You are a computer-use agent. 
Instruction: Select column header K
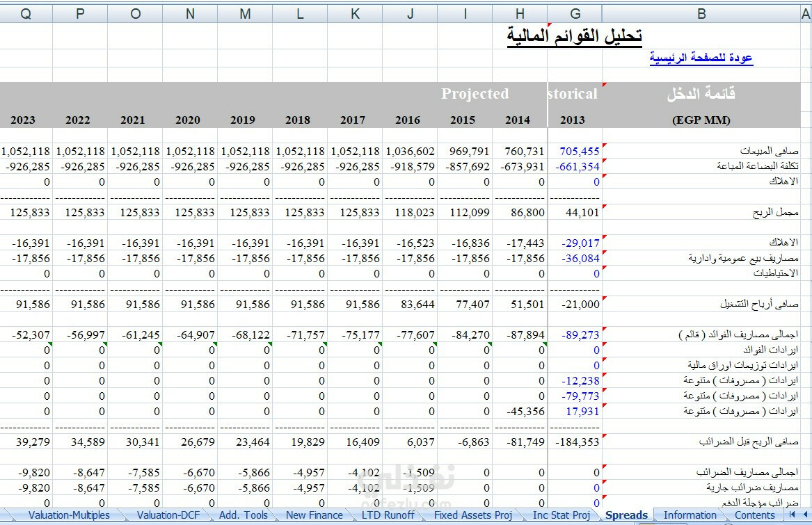coord(355,14)
